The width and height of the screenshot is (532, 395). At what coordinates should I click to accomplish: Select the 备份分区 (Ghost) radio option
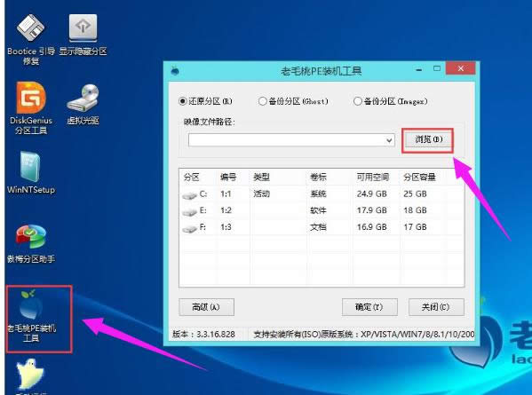262,101
